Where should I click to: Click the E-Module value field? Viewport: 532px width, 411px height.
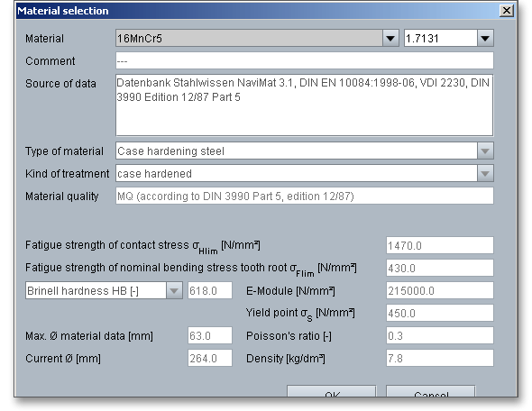click(x=440, y=290)
